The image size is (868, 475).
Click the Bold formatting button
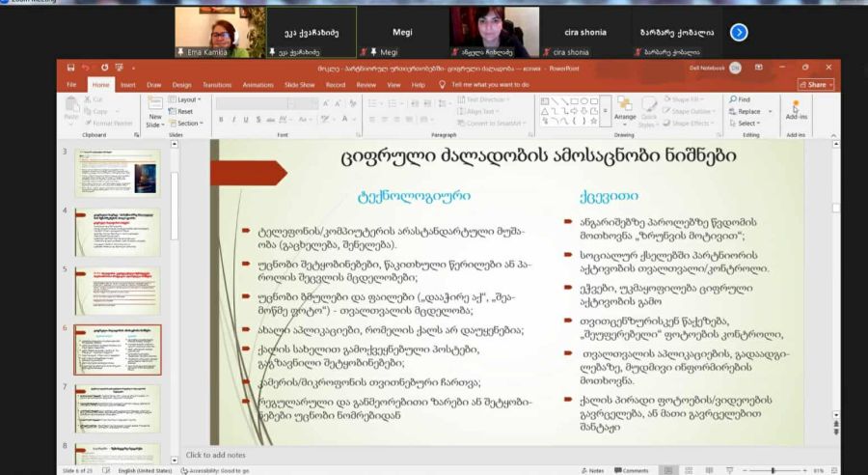[x=221, y=120]
